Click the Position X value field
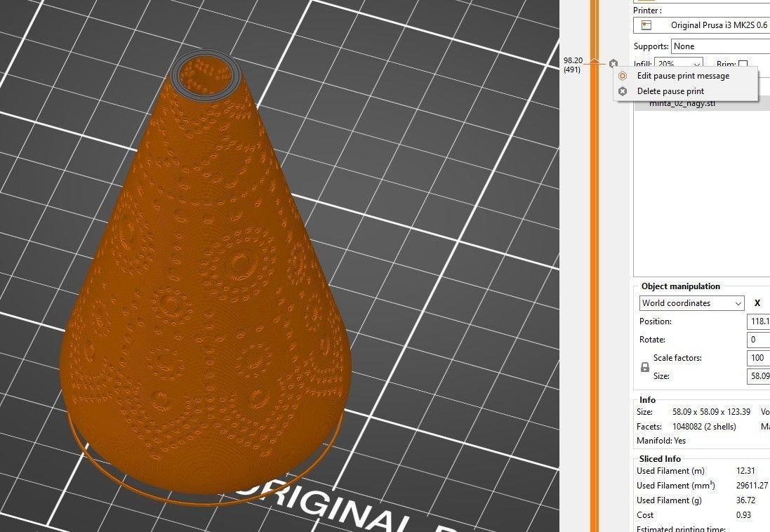The image size is (770, 532). pos(758,321)
